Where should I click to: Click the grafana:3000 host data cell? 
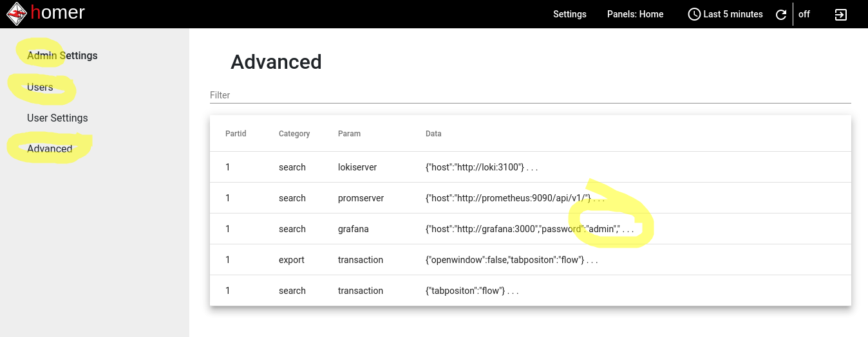(529, 229)
